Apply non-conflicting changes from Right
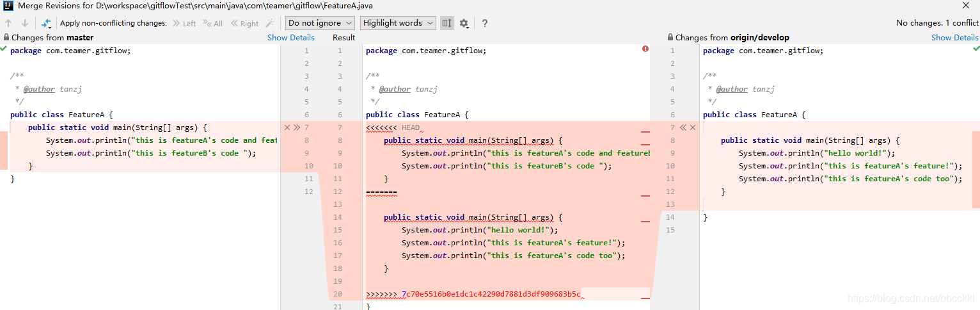Viewport: 980px width, 310px height. tap(244, 23)
